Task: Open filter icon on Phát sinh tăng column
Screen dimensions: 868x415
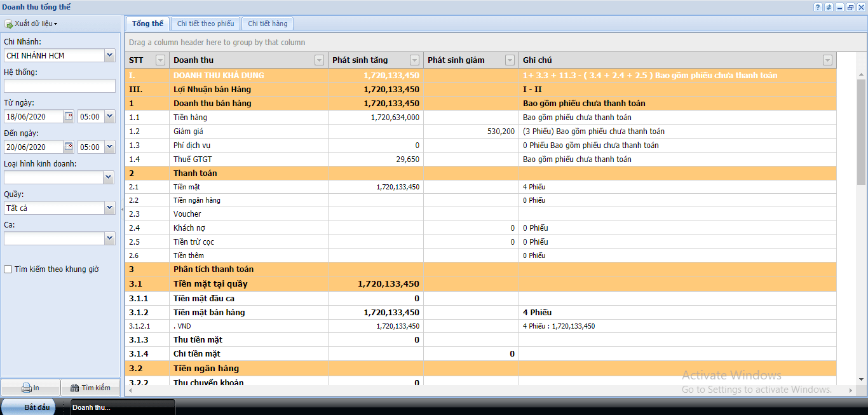Action: point(414,60)
